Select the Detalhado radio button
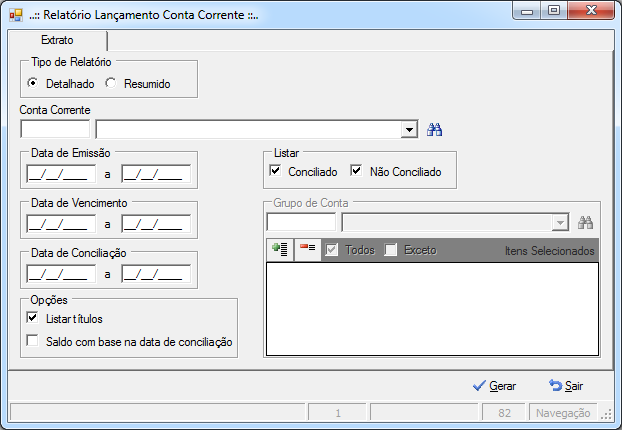The width and height of the screenshot is (622, 430). (33, 83)
